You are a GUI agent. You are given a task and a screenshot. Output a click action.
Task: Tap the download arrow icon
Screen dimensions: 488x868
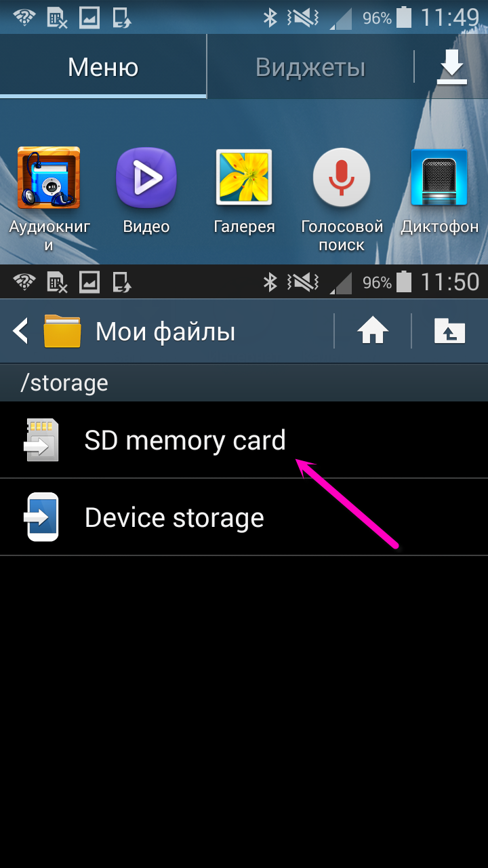[x=452, y=67]
